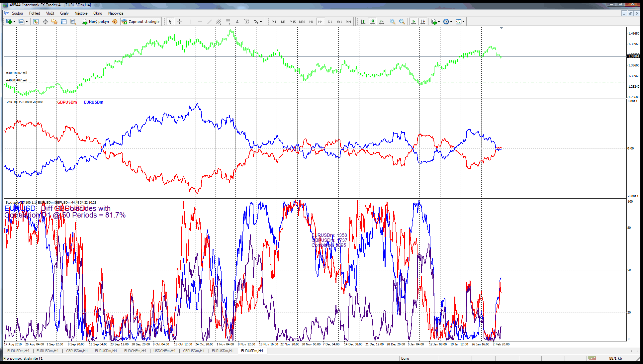Select the trendline drawing tool
Viewport: 643px width, 364px height.
click(209, 22)
